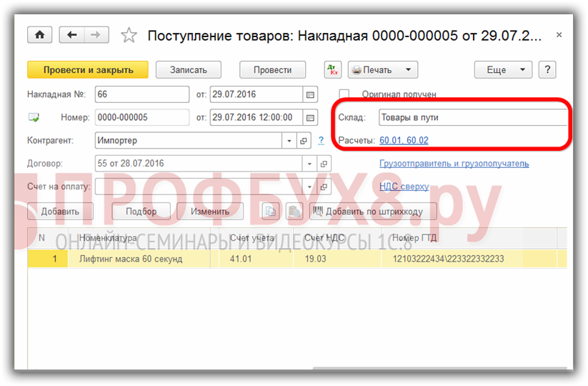Open the Еще menu
The height and width of the screenshot is (386, 588).
[503, 70]
